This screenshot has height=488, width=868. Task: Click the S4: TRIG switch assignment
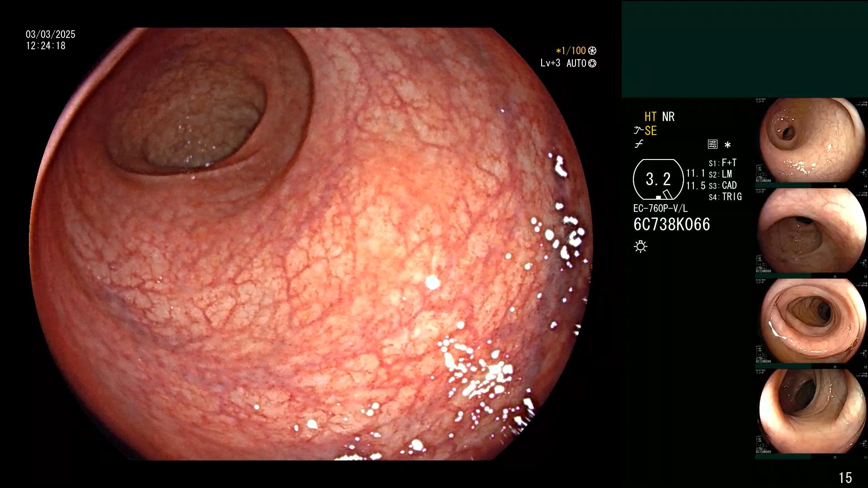(725, 197)
